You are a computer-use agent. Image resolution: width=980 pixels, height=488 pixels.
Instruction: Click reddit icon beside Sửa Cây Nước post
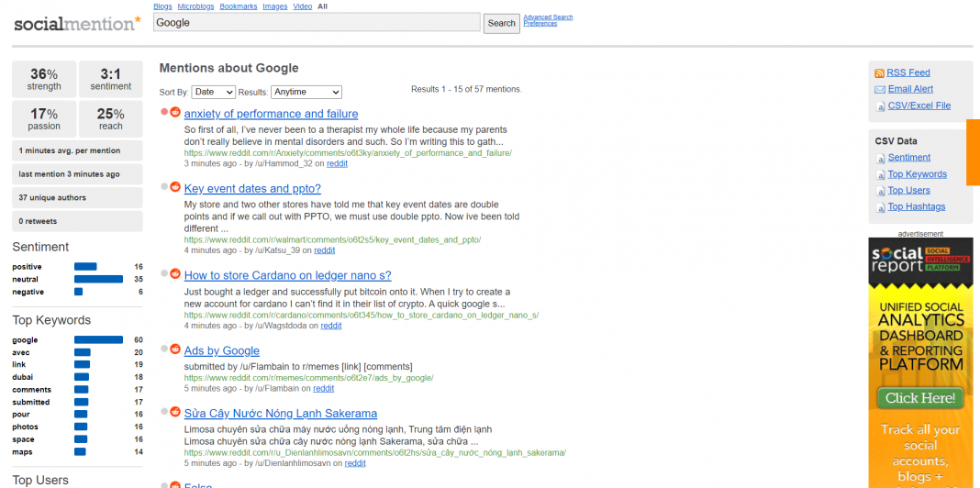pos(175,411)
